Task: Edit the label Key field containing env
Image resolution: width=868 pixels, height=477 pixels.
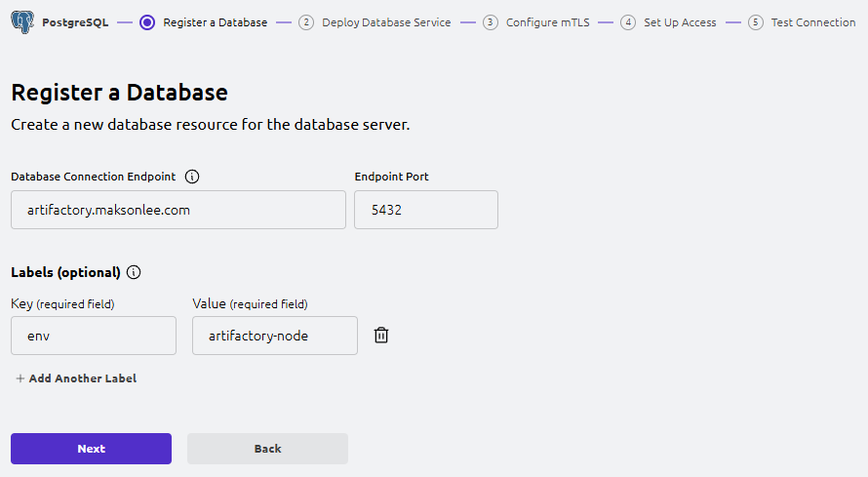Action: point(94,336)
